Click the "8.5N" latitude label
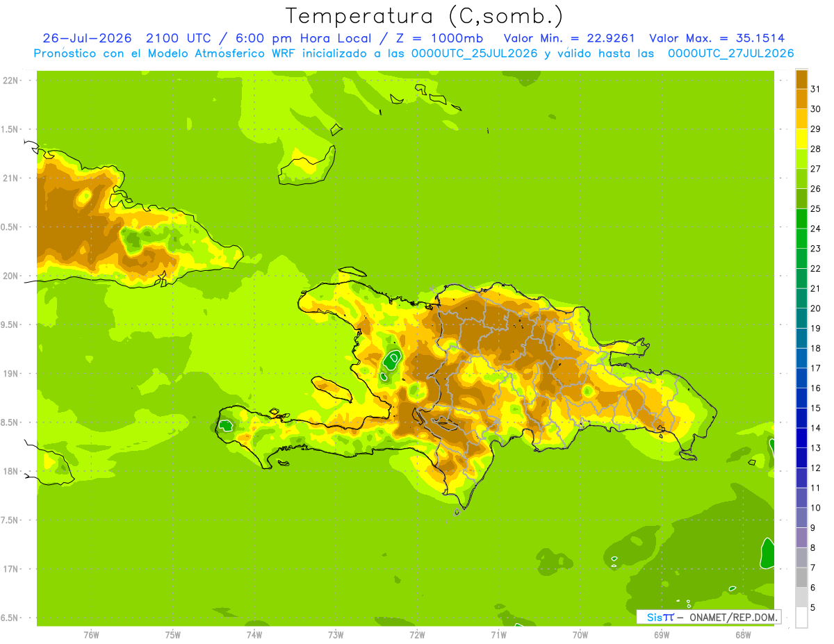 click(10, 422)
